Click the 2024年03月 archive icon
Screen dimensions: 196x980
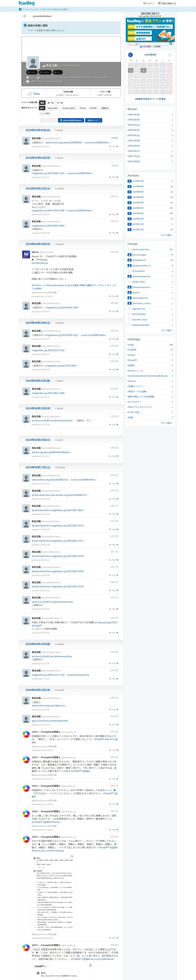[129, 208]
